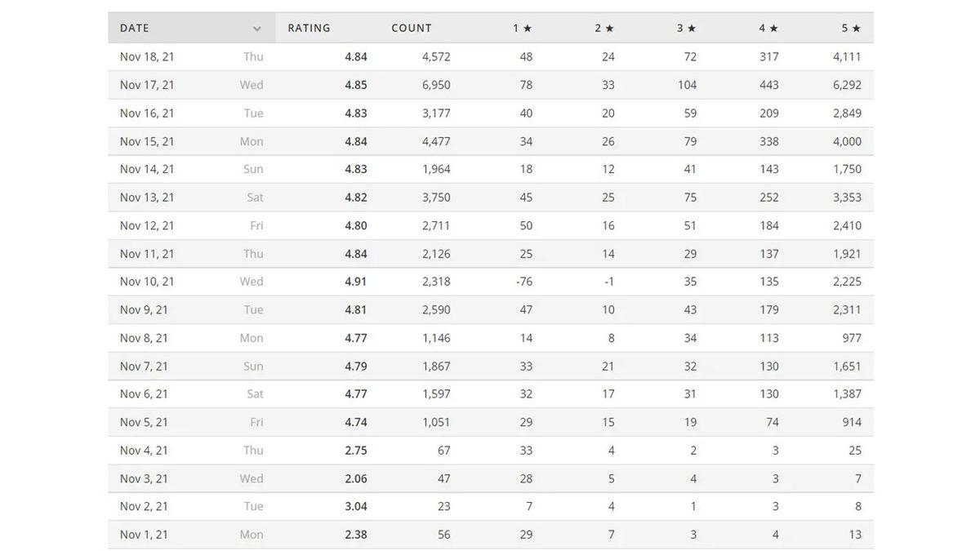
Task: Click the 4 star column header
Action: coord(768,28)
